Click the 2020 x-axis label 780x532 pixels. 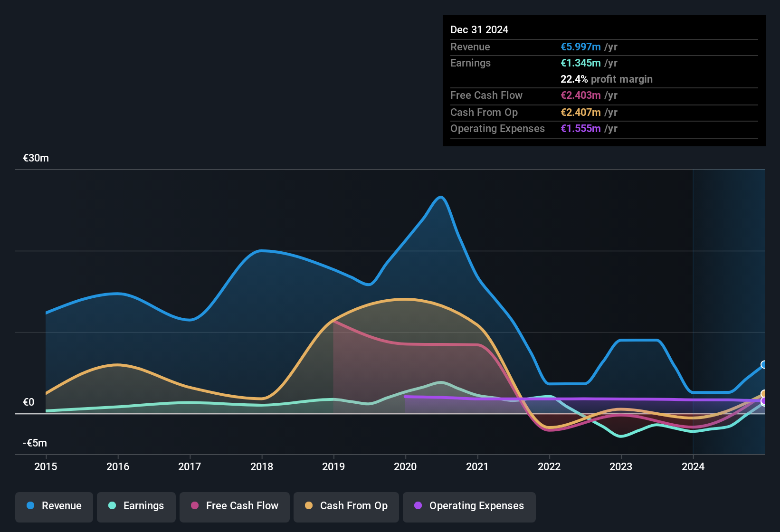click(405, 466)
